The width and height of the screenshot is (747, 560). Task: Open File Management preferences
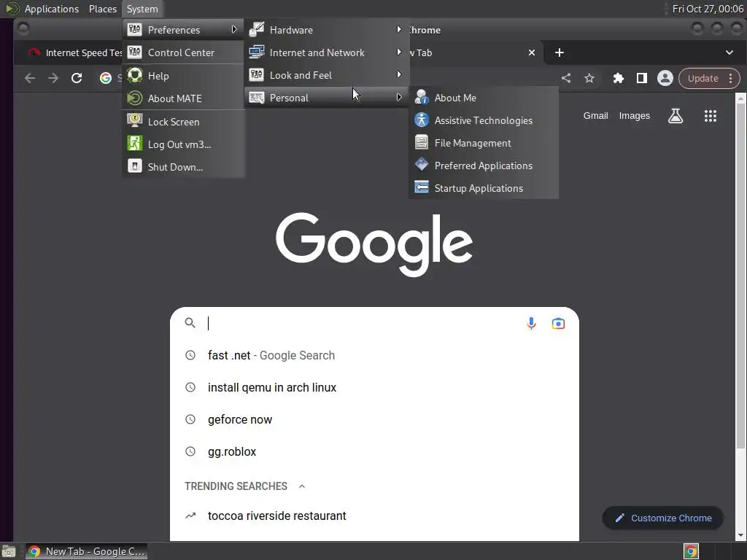pos(483,143)
